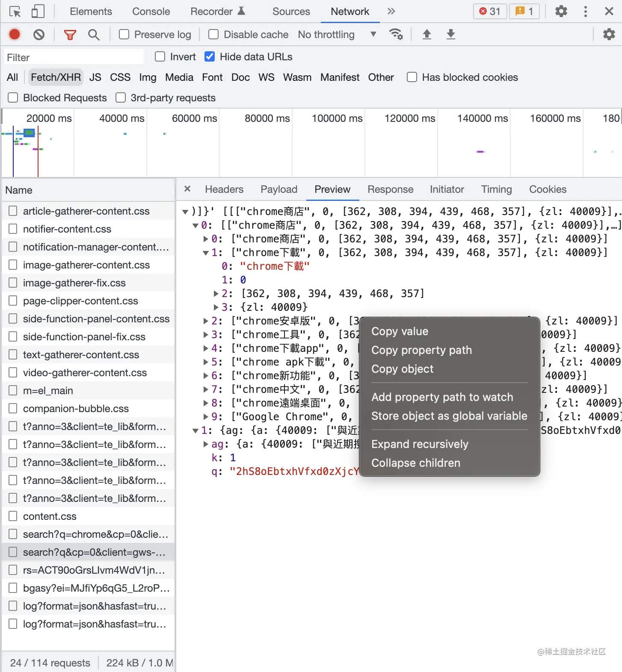The width and height of the screenshot is (622, 672).
Task: Open Network settings gear icon
Action: click(x=609, y=34)
